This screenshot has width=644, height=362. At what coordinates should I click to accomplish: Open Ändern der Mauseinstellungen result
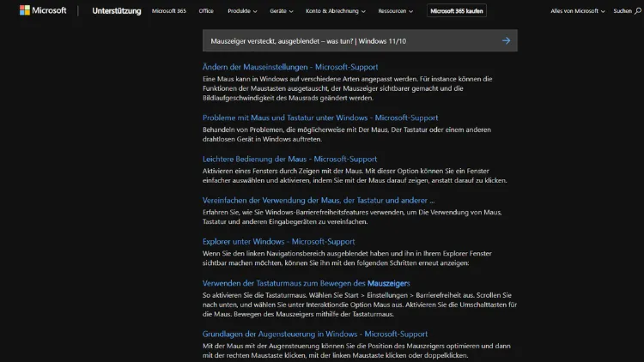pos(290,67)
